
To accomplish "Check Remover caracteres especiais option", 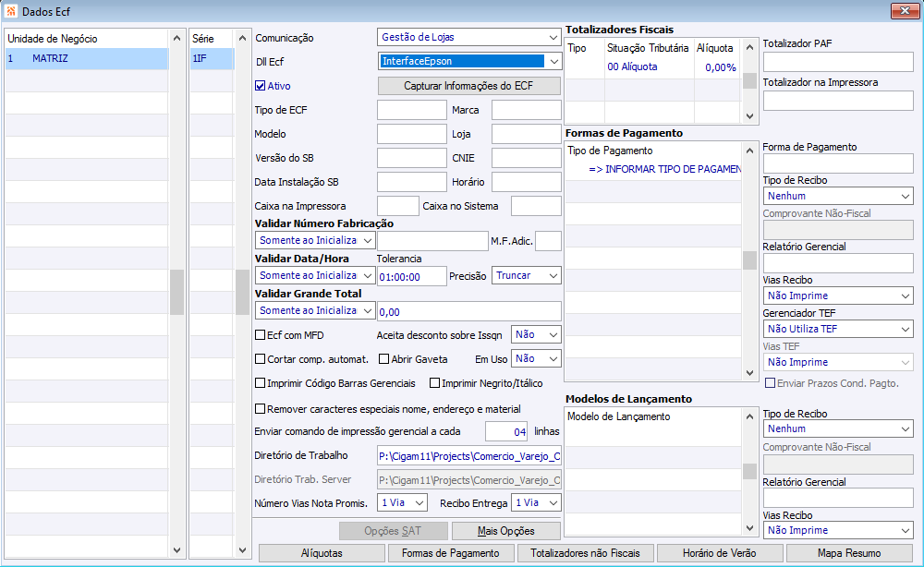I will (260, 408).
